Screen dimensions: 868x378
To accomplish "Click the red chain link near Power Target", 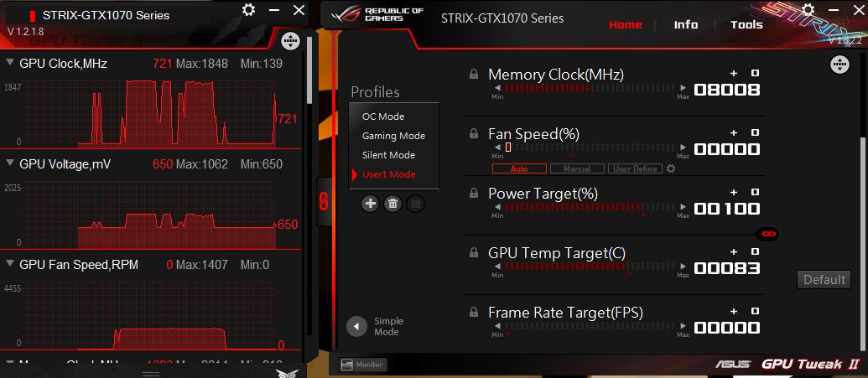I will coord(768,234).
